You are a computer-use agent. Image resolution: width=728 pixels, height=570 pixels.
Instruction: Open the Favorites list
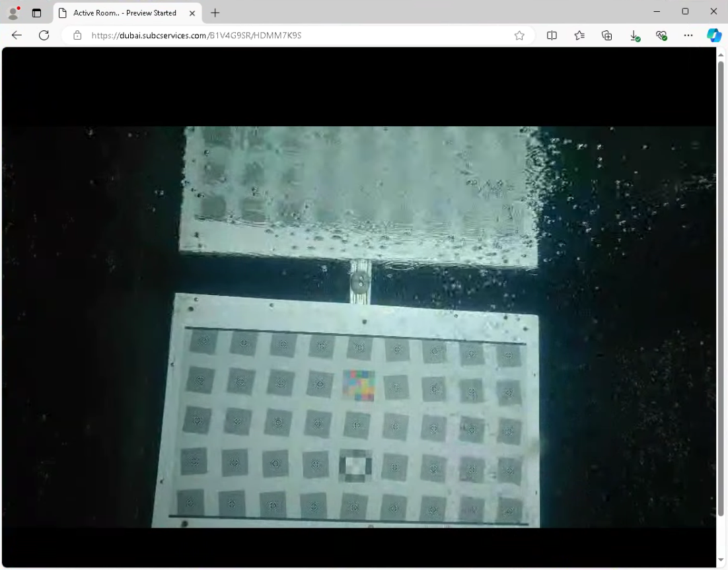click(579, 36)
